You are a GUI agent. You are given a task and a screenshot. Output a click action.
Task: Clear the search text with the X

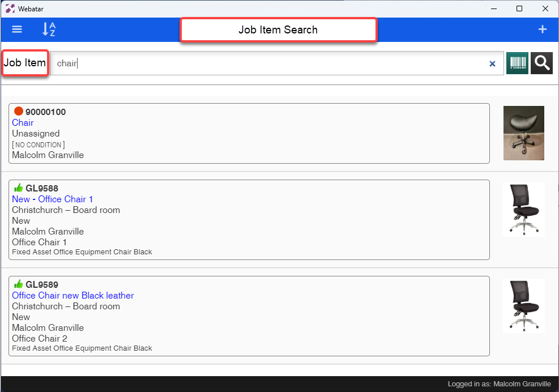pyautogui.click(x=492, y=63)
